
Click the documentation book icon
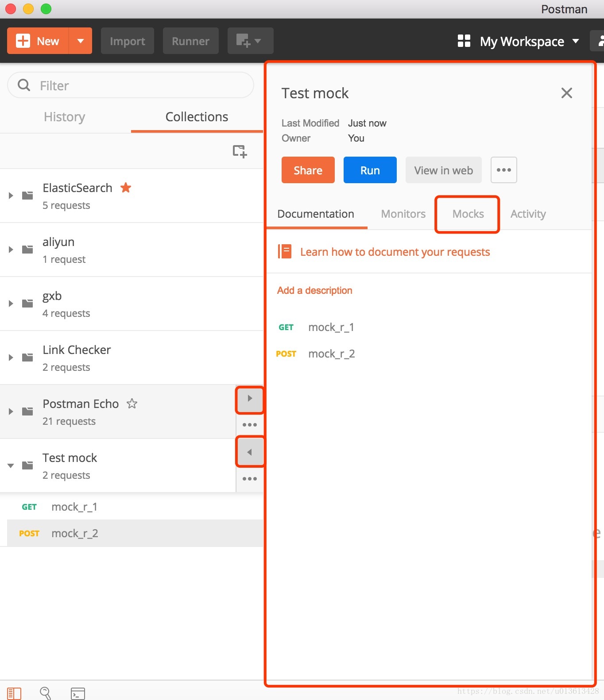click(x=285, y=251)
